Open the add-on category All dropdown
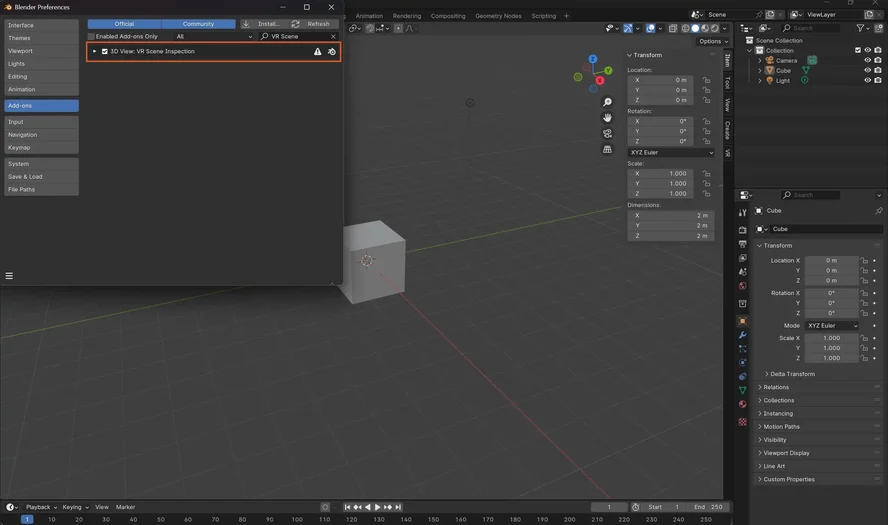Image resolution: width=888 pixels, height=525 pixels. [214, 36]
